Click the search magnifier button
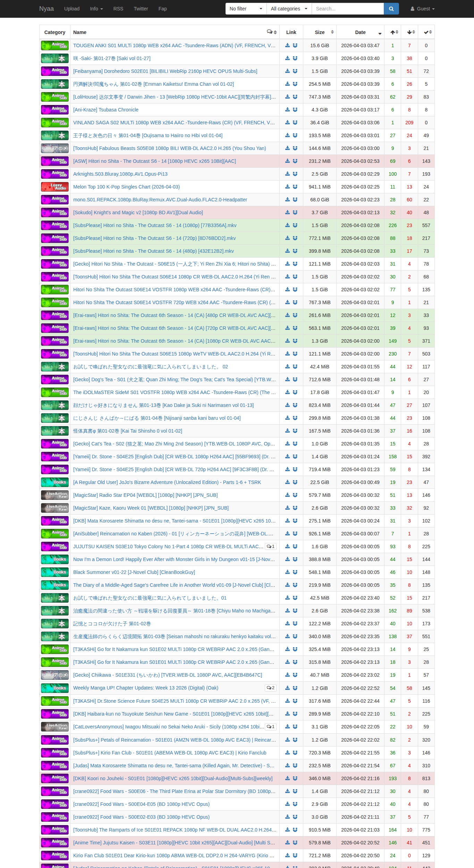This screenshot has width=474, height=868. [391, 9]
